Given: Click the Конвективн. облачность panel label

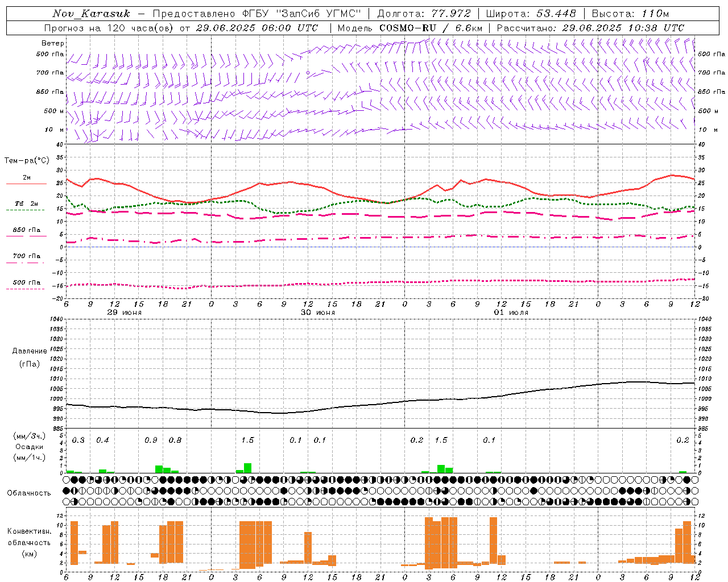Looking at the screenshot, I should click(x=29, y=537).
